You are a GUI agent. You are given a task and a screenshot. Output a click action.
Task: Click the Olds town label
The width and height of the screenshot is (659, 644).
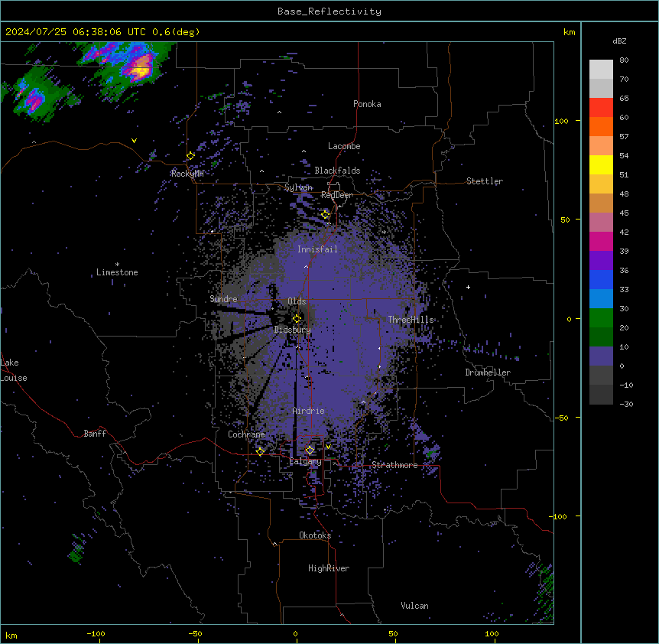click(x=297, y=301)
